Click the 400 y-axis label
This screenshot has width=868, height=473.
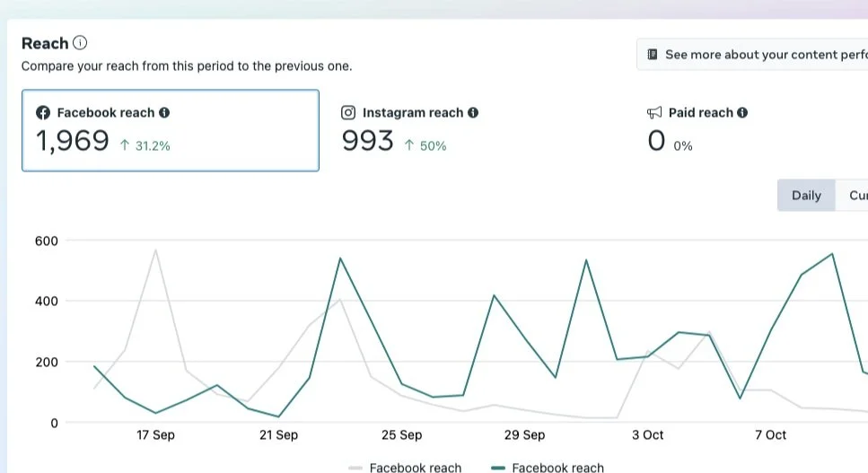(x=46, y=301)
